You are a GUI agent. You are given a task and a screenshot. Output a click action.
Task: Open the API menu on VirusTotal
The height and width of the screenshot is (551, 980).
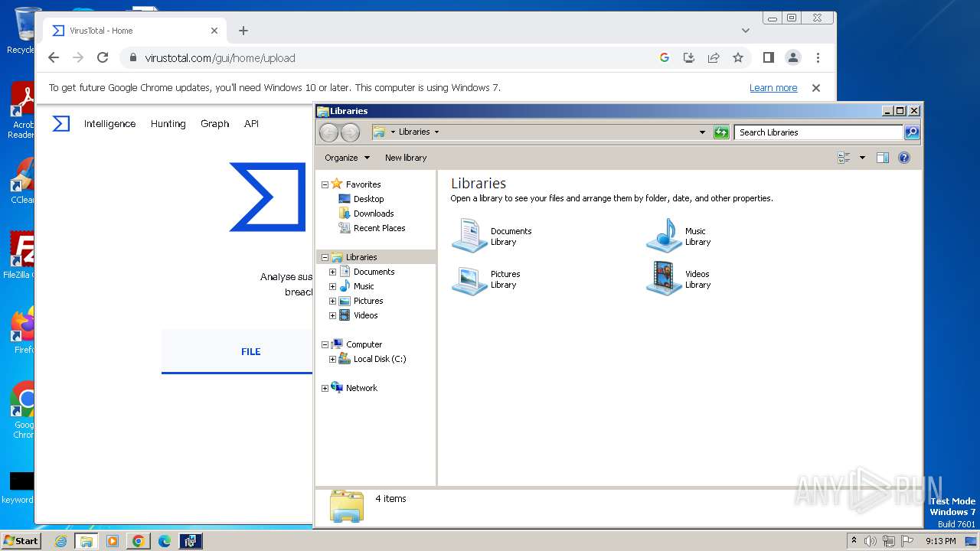click(x=251, y=123)
